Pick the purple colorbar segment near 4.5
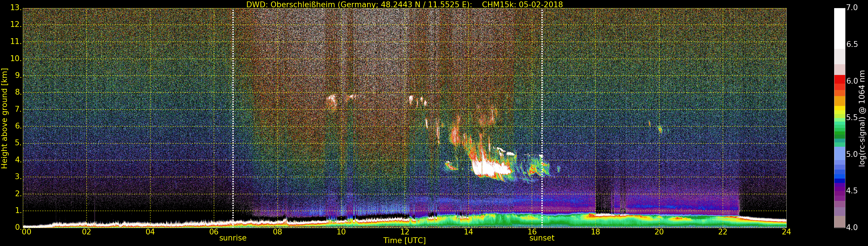Viewport: 868px width, 246px height. 839,190
